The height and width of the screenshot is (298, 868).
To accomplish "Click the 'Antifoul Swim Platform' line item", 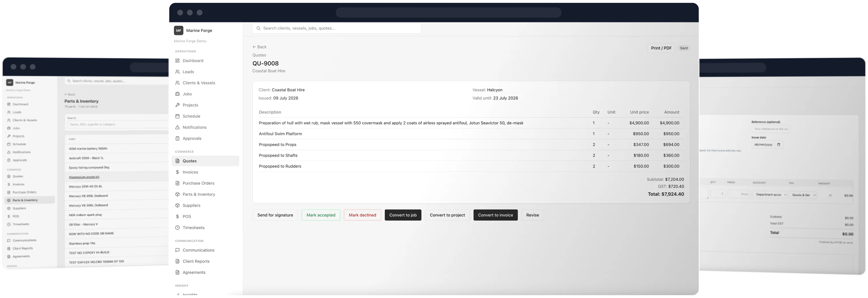I will point(280,134).
